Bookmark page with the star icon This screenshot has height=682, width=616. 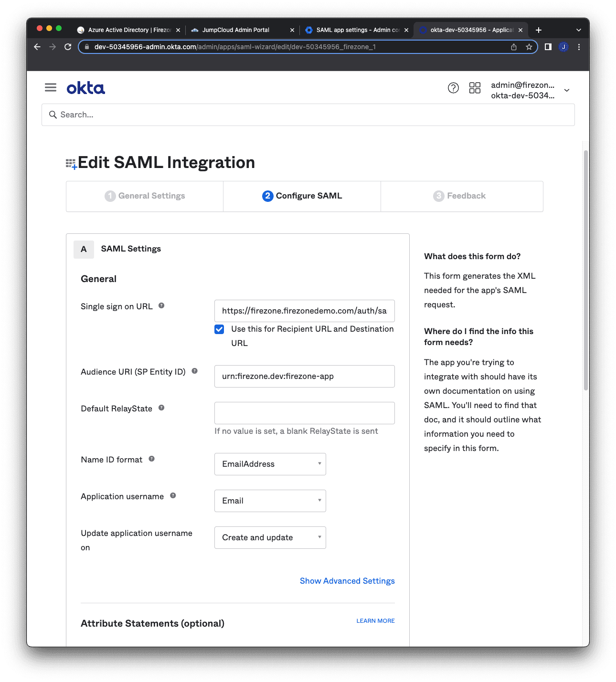coord(529,47)
